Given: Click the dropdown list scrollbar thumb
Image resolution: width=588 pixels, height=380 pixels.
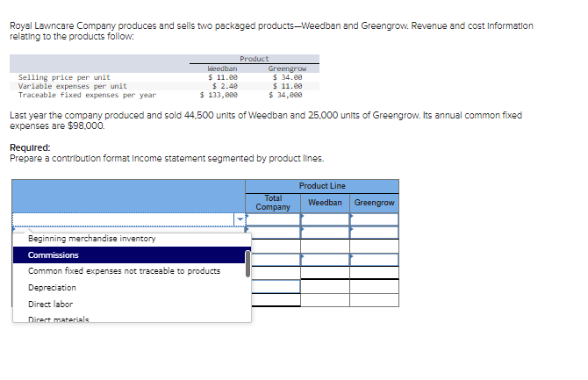Looking at the screenshot, I should [247, 264].
